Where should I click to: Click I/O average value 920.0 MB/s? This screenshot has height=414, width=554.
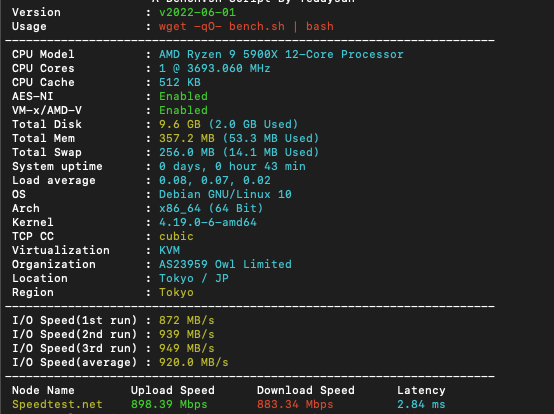[x=194, y=362]
